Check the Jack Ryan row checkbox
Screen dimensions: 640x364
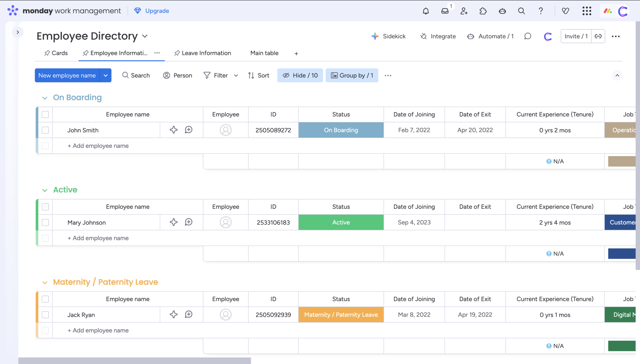45,314
